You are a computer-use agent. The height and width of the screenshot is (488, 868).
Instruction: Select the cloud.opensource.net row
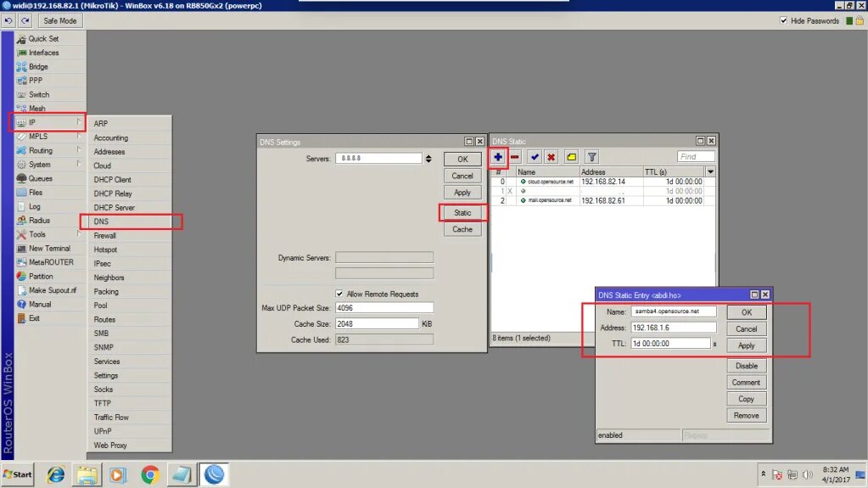602,182
